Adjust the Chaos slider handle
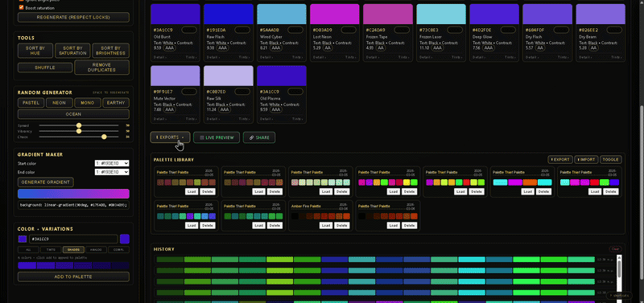Screen dimensions: 644x303 pos(104,137)
